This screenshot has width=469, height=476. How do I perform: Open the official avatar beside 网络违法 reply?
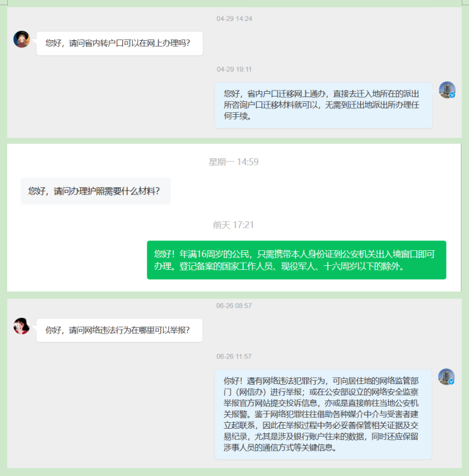point(446,377)
